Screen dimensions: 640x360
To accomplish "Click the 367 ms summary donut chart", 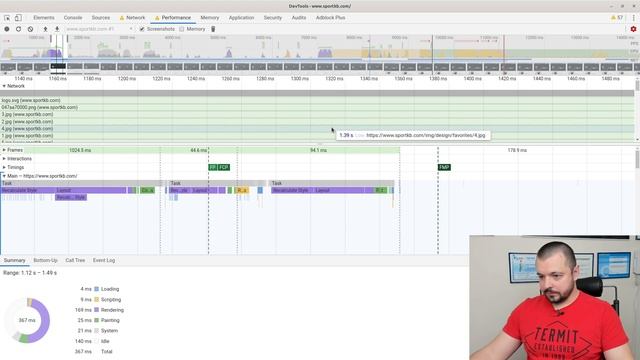I will 27,320.
